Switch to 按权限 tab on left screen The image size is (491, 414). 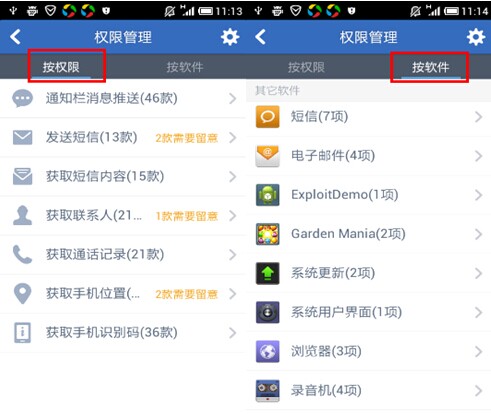(x=61, y=67)
